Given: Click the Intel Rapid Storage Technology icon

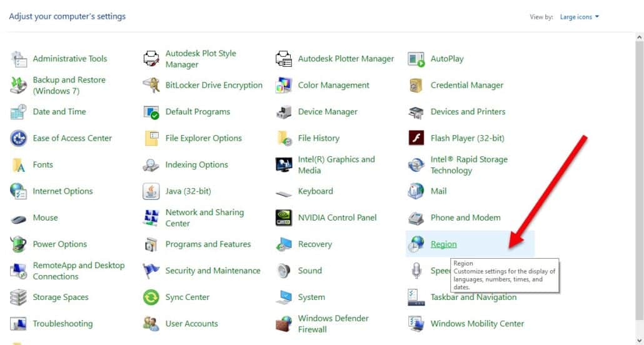Looking at the screenshot, I should [x=416, y=165].
